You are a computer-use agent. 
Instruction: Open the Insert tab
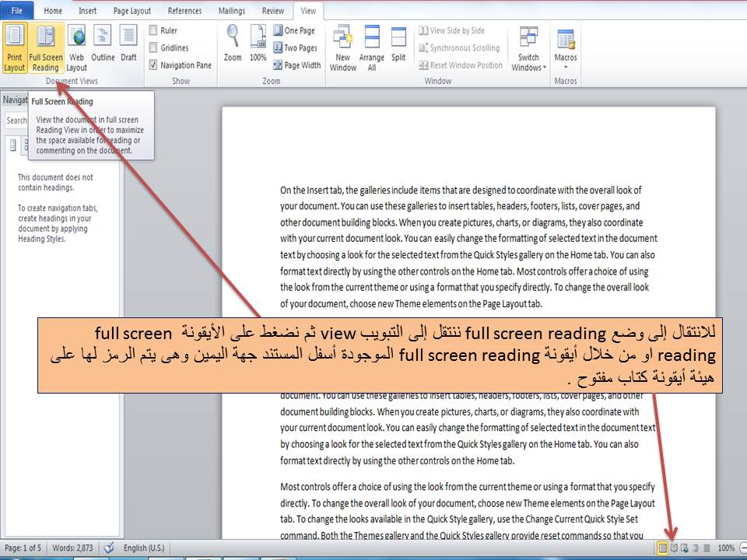tap(88, 10)
